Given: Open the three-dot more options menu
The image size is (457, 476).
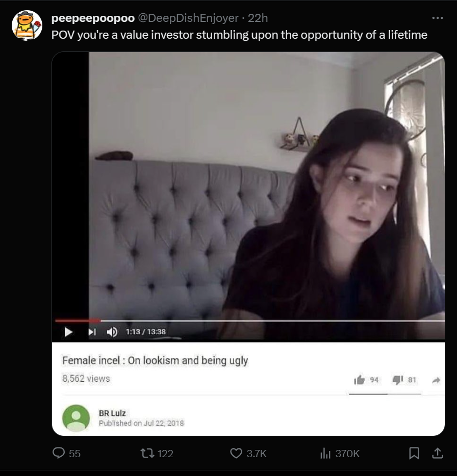Looking at the screenshot, I should coord(437,18).
